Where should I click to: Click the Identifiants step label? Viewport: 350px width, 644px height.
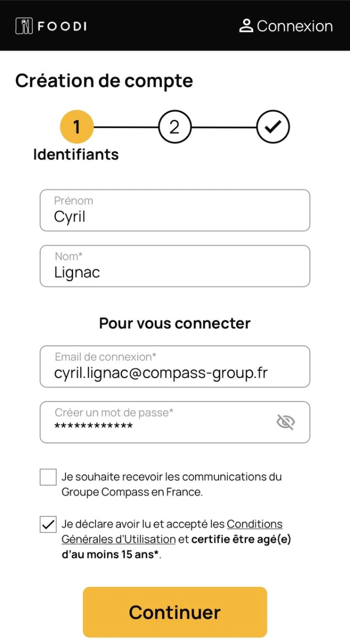click(x=76, y=155)
